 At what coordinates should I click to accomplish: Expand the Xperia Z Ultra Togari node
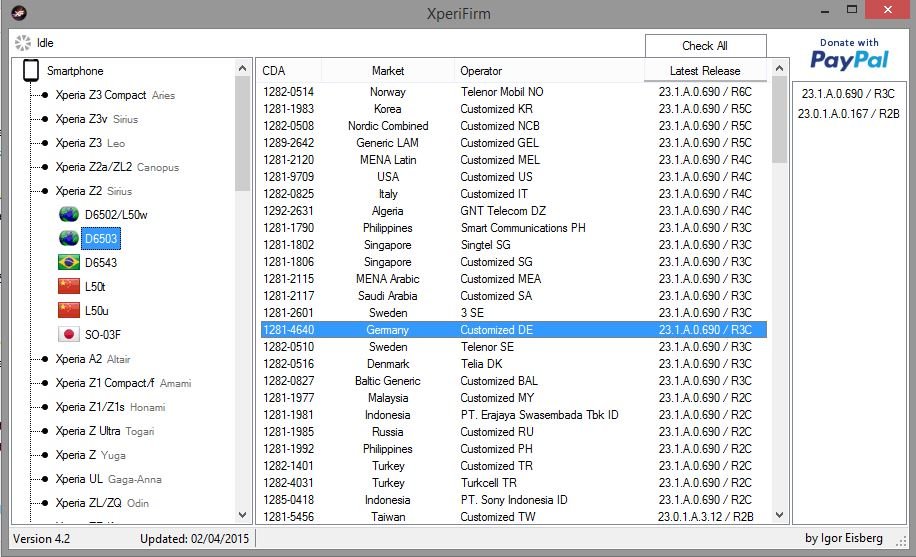point(44,431)
